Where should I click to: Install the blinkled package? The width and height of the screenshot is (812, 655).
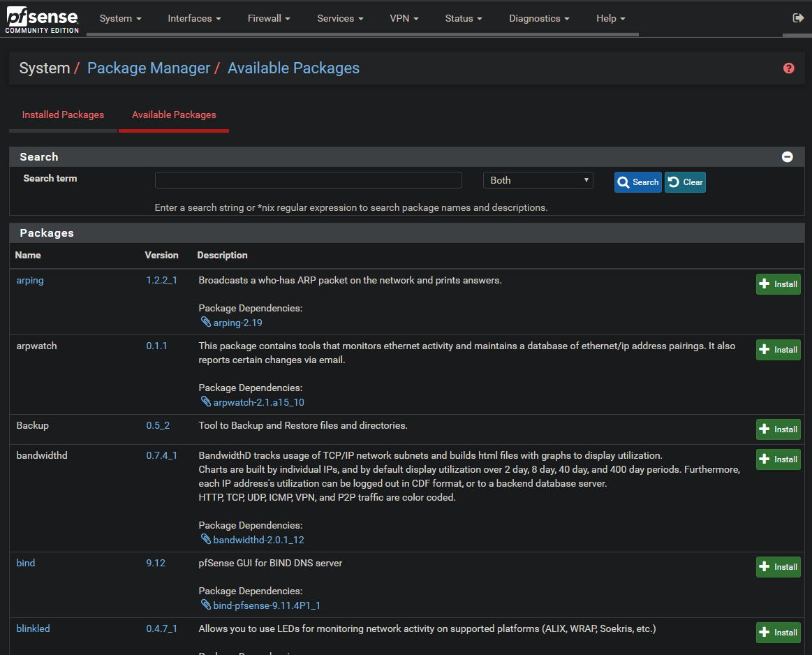coord(778,633)
